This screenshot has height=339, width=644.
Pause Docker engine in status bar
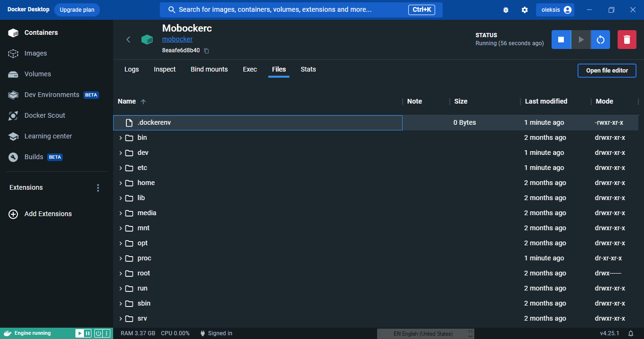(x=88, y=333)
